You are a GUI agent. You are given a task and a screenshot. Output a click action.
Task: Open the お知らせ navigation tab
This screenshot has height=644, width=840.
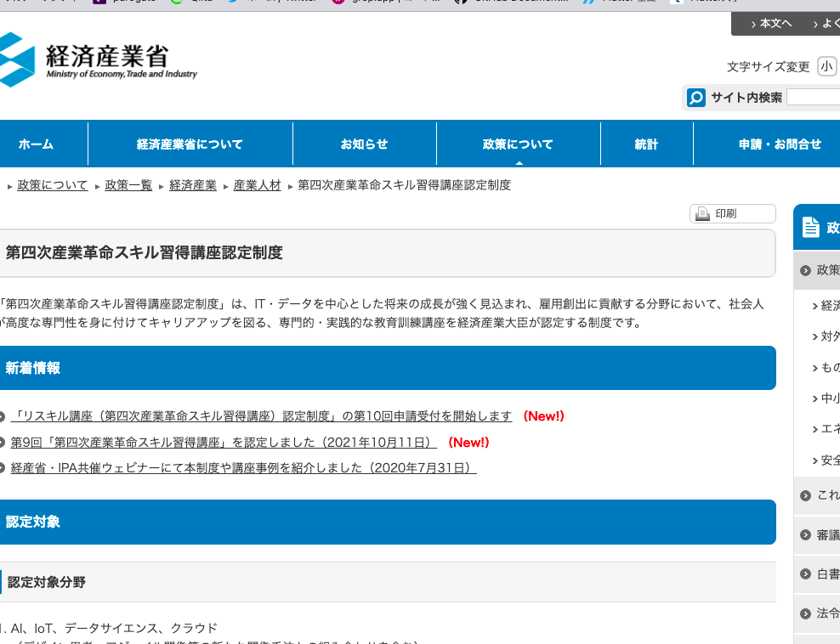coord(364,144)
